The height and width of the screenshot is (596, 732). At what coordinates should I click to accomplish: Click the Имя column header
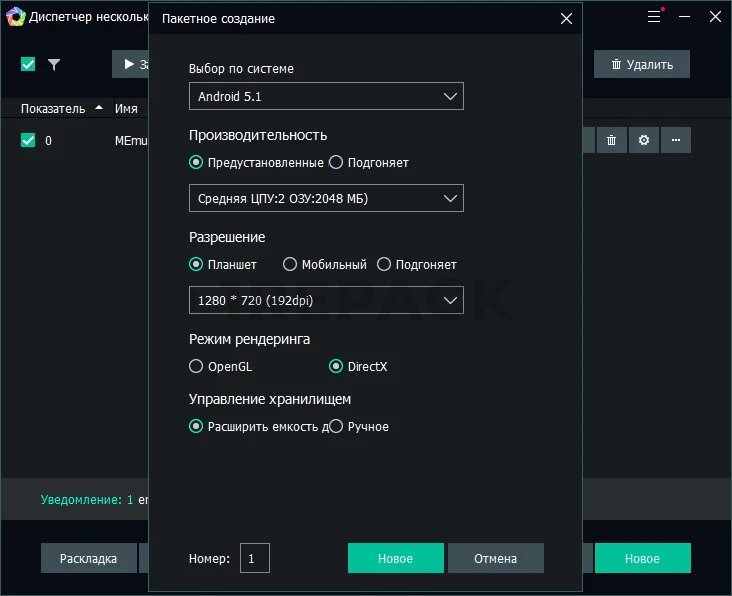click(x=126, y=108)
